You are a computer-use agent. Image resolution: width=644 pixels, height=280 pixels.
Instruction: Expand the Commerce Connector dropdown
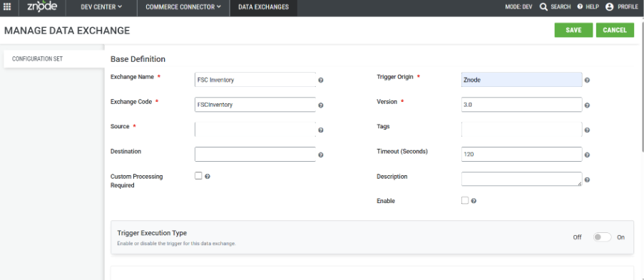[183, 7]
